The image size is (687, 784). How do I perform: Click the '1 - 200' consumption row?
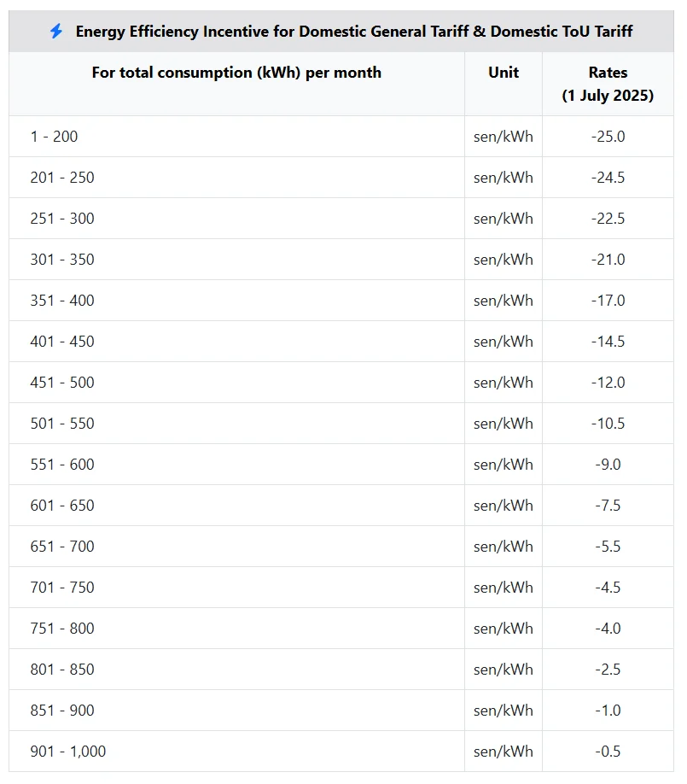[x=55, y=137]
